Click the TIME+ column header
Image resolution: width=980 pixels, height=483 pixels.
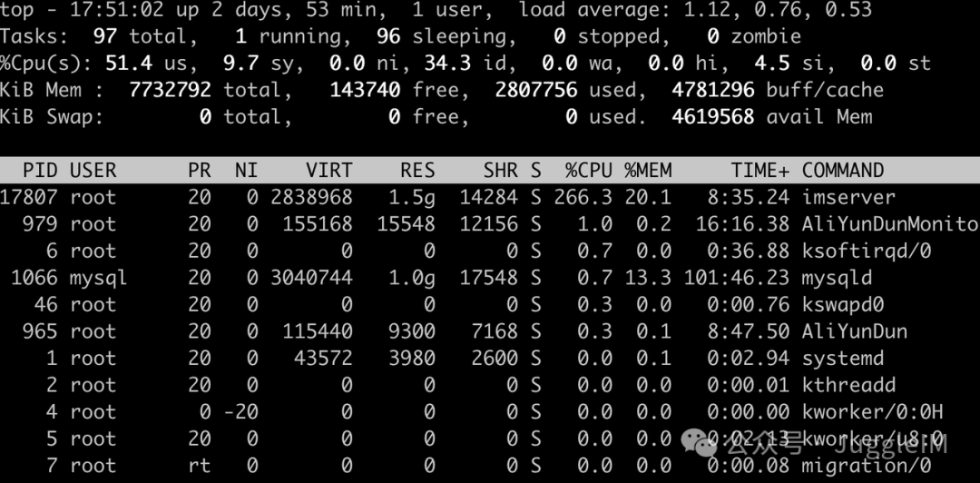point(760,170)
